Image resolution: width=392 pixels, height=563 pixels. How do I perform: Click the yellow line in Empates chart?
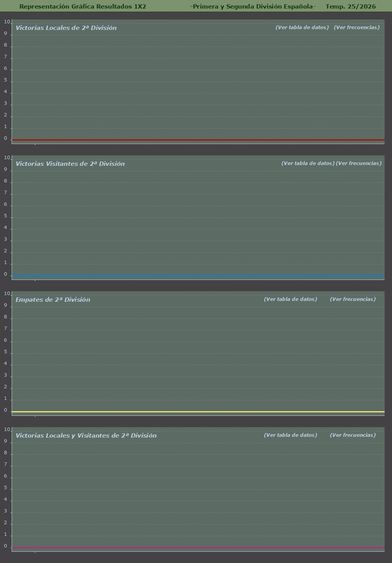tap(198, 412)
